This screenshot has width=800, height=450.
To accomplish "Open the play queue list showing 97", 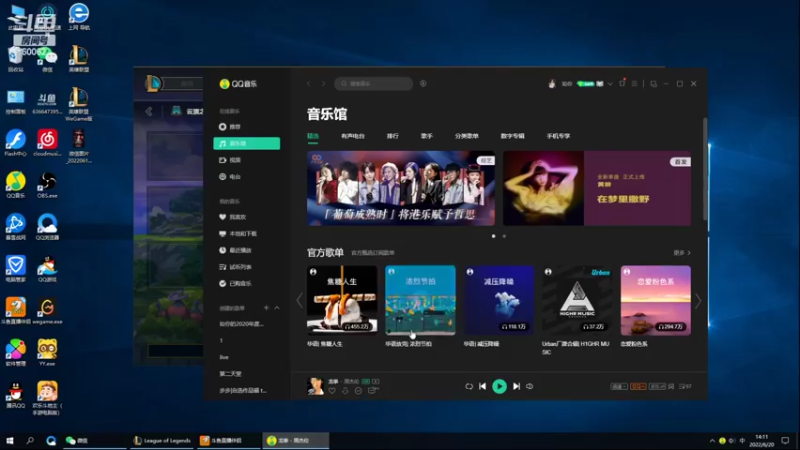I will [x=685, y=387].
